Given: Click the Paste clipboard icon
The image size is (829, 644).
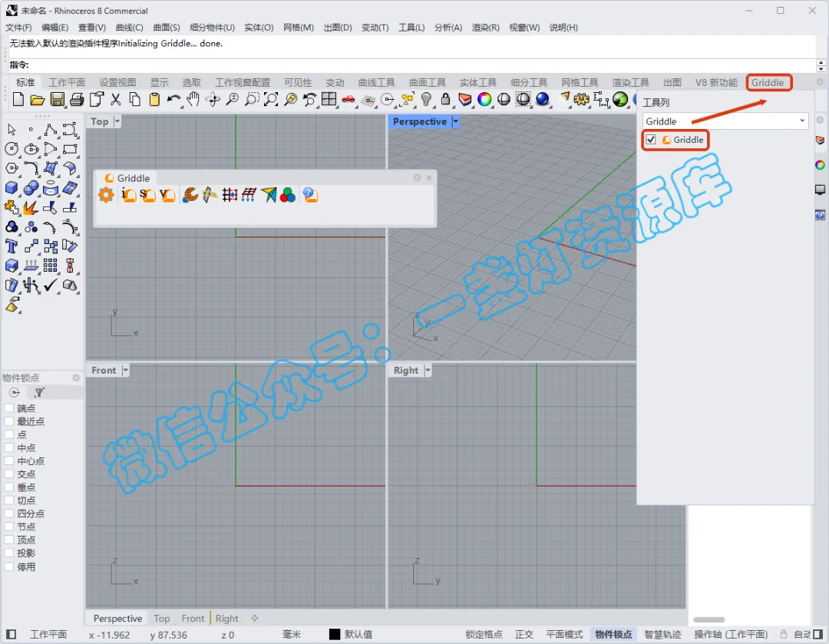Looking at the screenshot, I should [x=154, y=99].
